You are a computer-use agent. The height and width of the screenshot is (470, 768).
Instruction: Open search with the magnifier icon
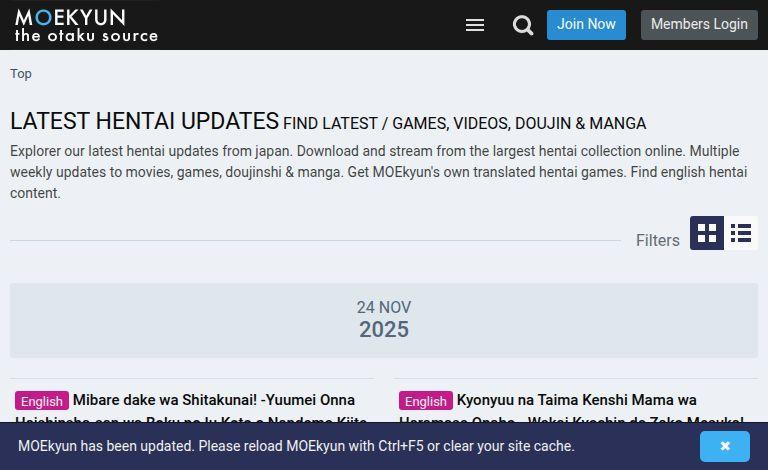[x=523, y=25]
